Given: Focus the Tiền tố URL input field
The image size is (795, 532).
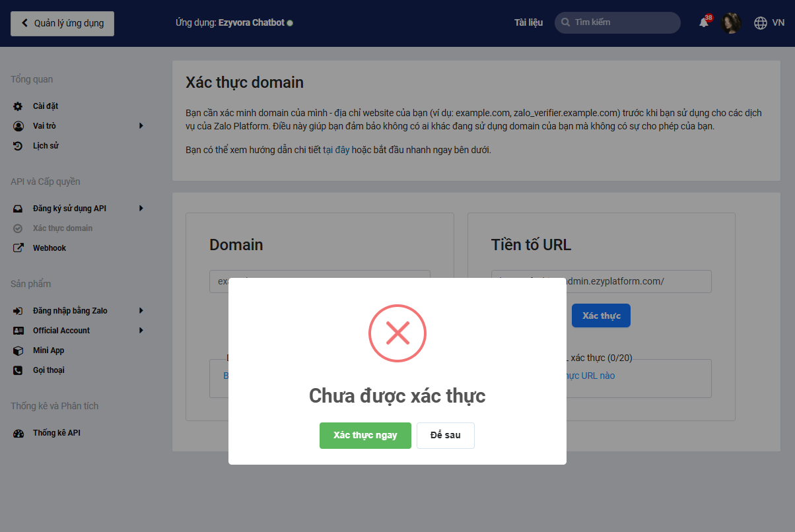Looking at the screenshot, I should (602, 281).
